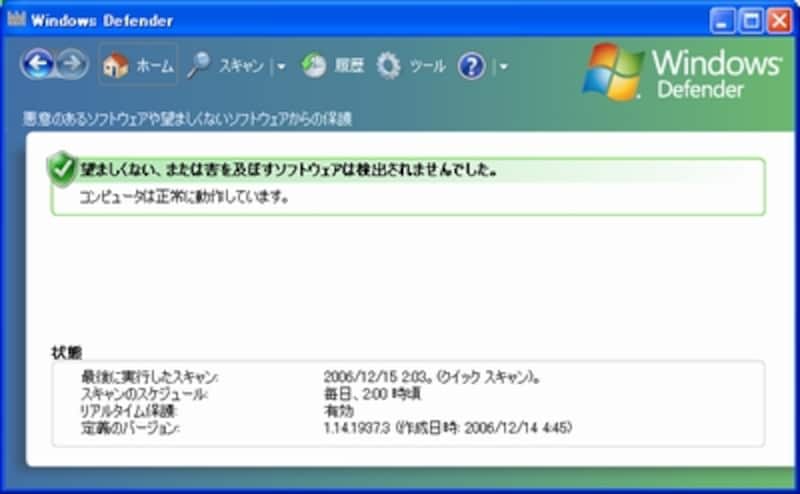800x494 pixels.
Task: Select the real-time protection '有効' value
Action: pos(339,410)
